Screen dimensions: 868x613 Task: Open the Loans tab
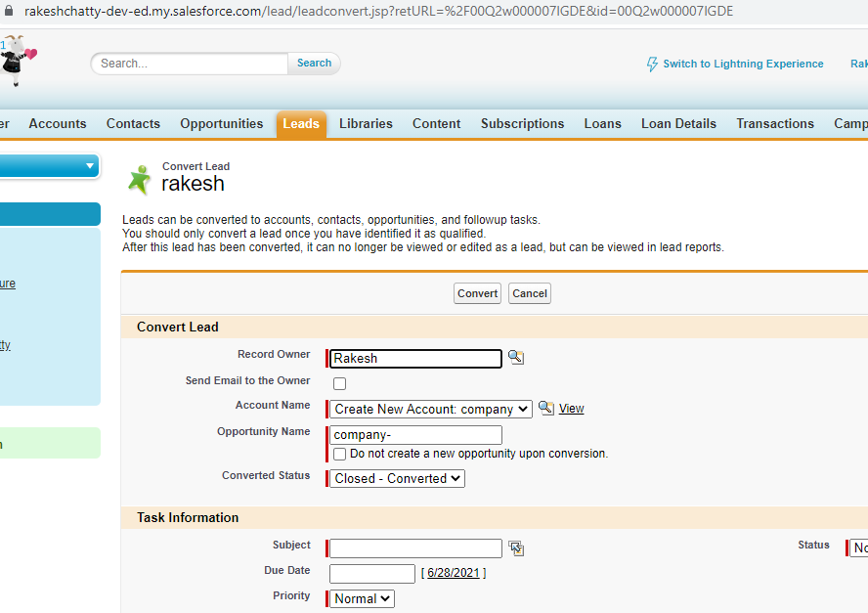click(602, 123)
